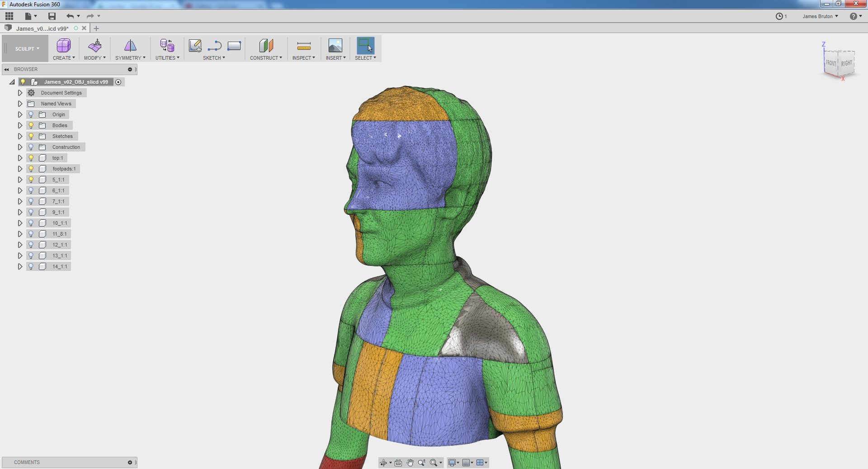868x469 pixels.
Task: Click the Insert image icon
Action: click(x=335, y=46)
